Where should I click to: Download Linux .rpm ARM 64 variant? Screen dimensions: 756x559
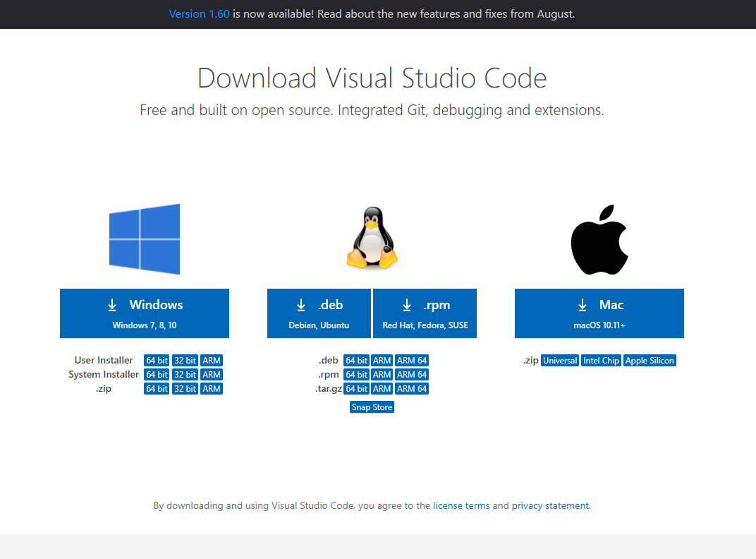coord(412,375)
